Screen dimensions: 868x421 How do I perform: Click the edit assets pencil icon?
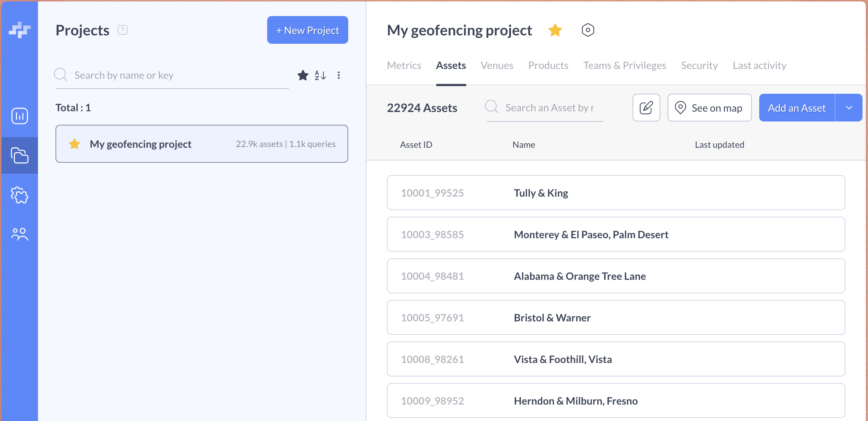point(646,108)
